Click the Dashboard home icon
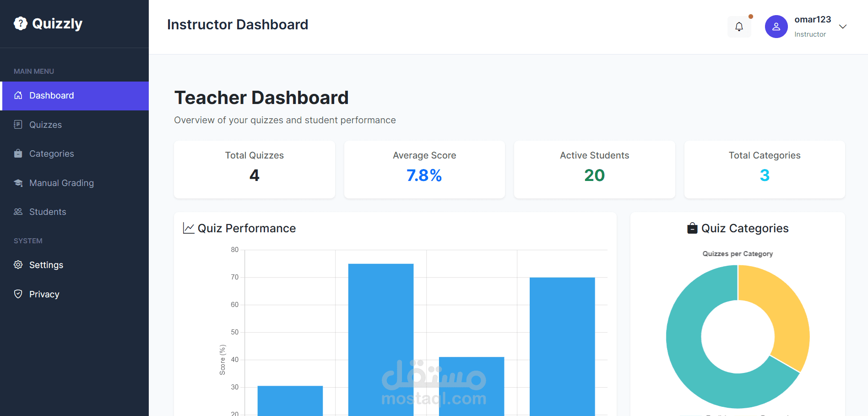 pos(18,95)
